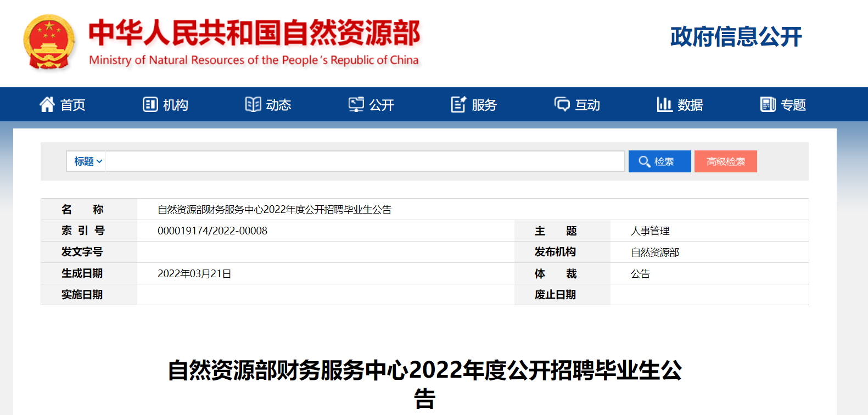Screen dimensions: 868x415
Task: Click the 实施日期 row label
Action: coord(82,295)
